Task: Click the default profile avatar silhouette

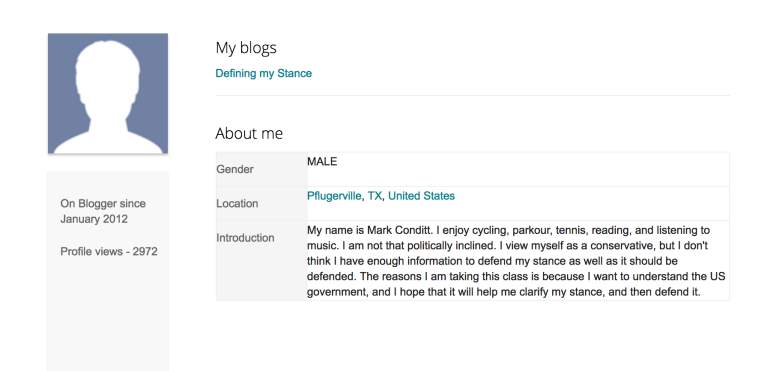Action: 108,93
